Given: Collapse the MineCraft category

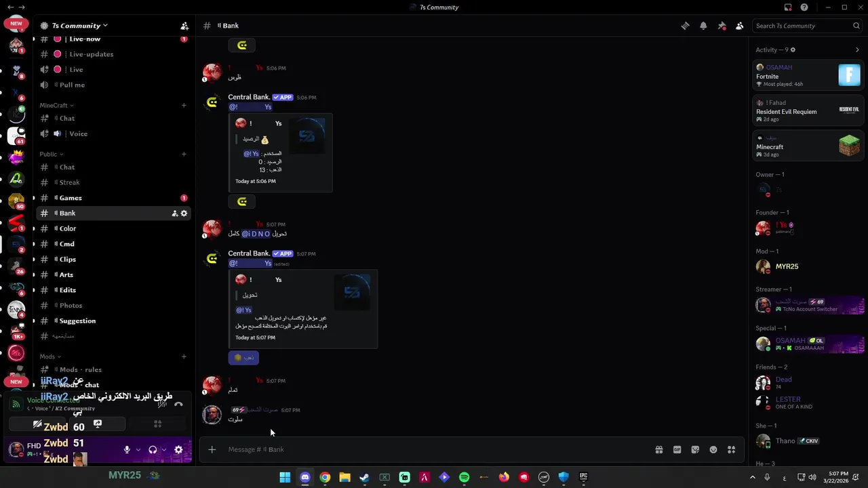Looking at the screenshot, I should [56, 105].
